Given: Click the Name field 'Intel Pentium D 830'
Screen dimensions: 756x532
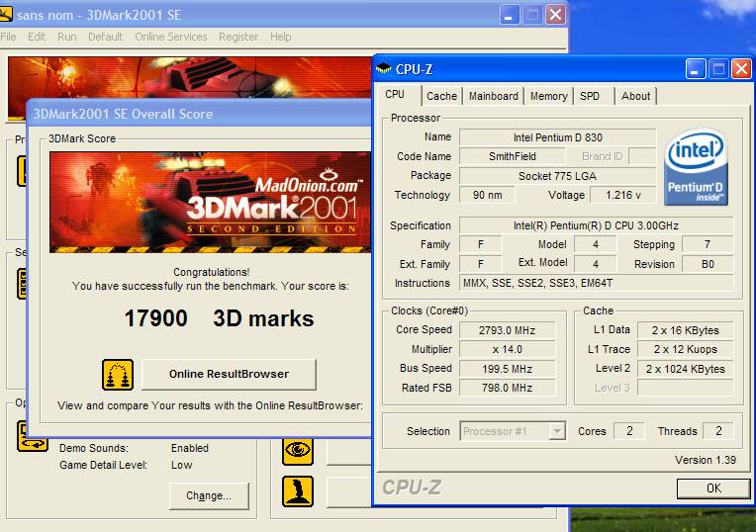Looking at the screenshot, I should [557, 137].
